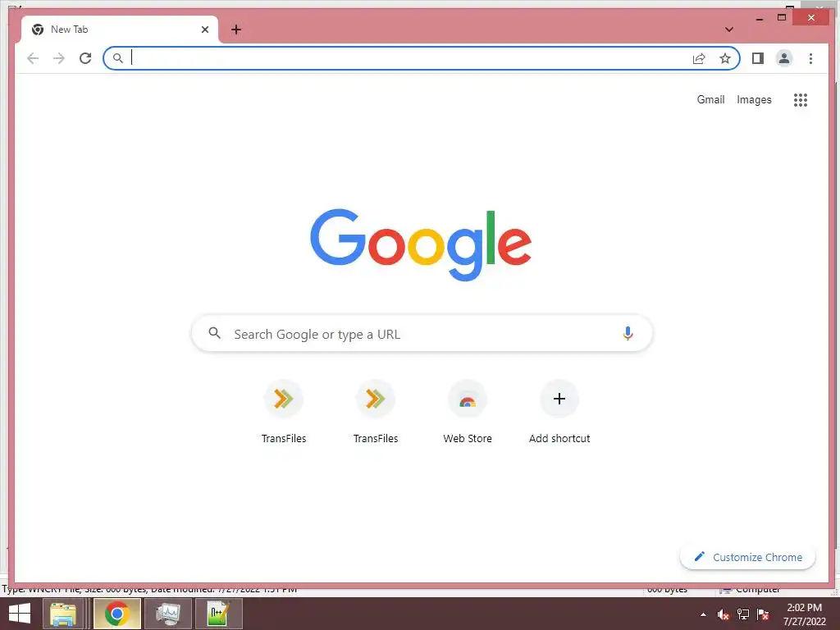The width and height of the screenshot is (840, 630).
Task: Expand the tab search chevron
Action: tap(729, 30)
